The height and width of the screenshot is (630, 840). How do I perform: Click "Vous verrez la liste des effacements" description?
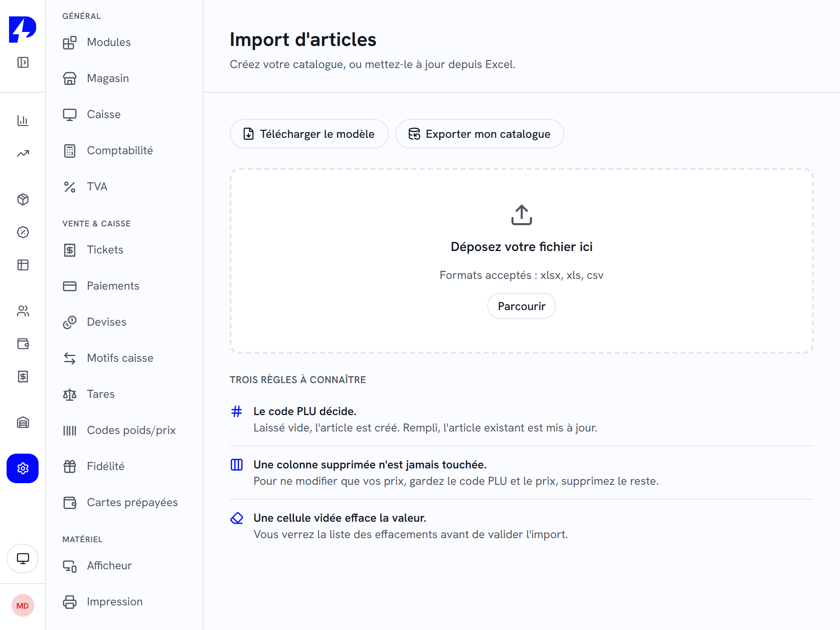(411, 534)
